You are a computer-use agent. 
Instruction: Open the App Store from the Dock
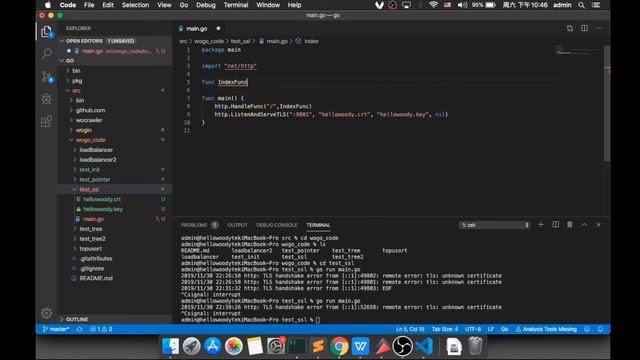click(213, 346)
